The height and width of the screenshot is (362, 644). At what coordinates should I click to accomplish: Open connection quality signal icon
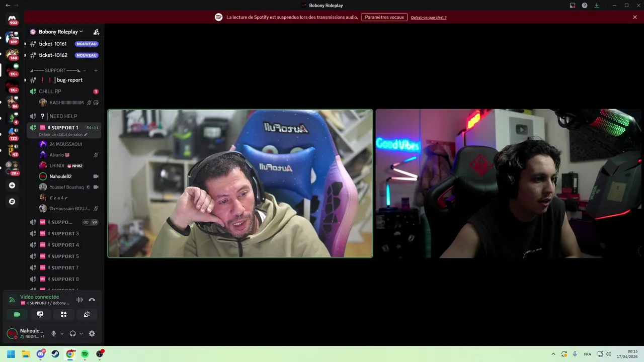tap(12, 300)
